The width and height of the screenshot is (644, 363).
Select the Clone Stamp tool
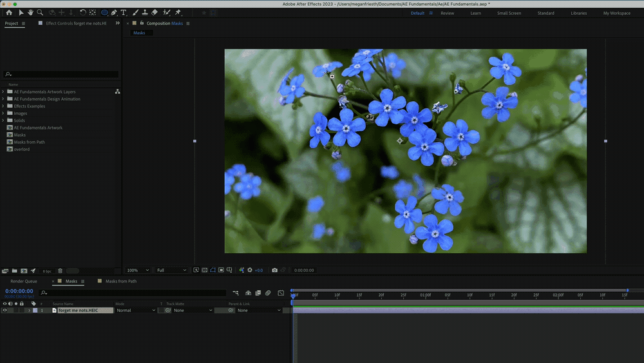pyautogui.click(x=145, y=12)
